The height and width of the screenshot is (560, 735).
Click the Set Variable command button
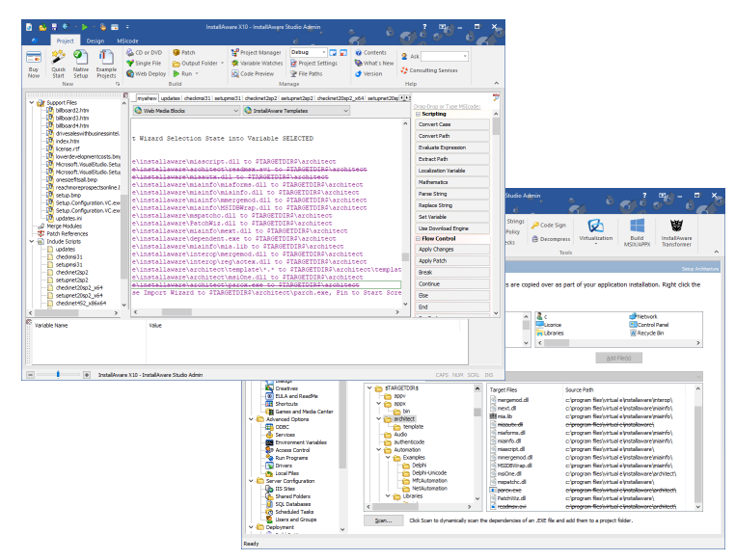[452, 217]
